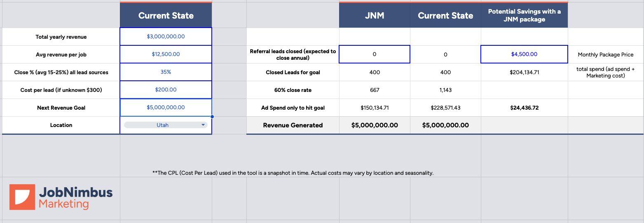This screenshot has width=644, height=223.
Task: Click the total spend $204,134.71 cell
Action: click(x=524, y=73)
